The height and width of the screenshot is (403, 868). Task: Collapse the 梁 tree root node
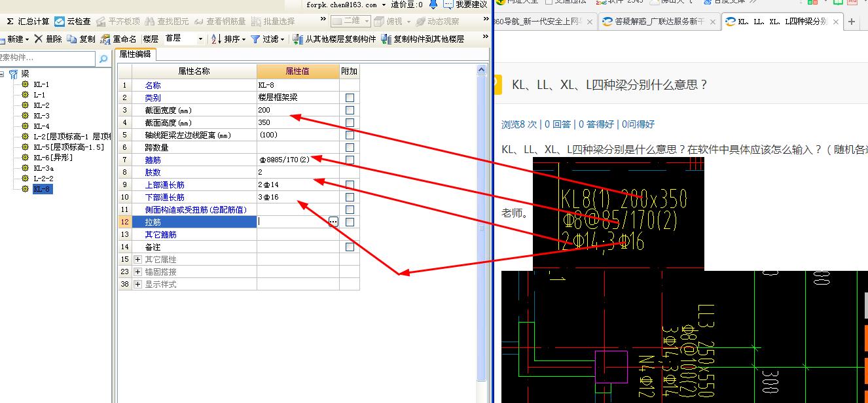coord(2,74)
